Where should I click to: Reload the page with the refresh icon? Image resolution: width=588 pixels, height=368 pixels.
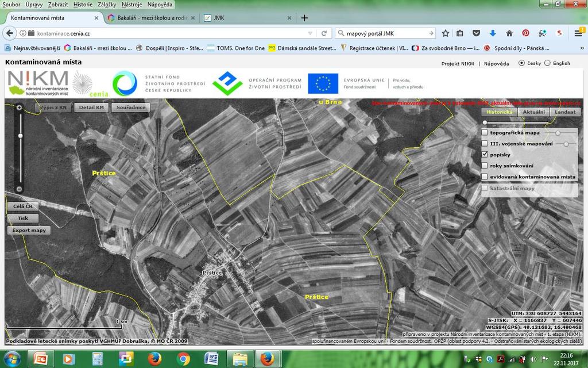[324, 33]
